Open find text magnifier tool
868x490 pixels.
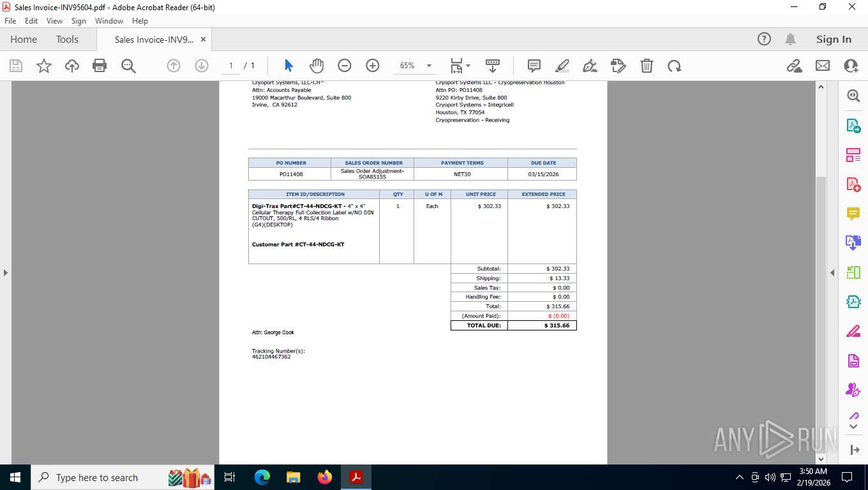[x=128, y=66]
